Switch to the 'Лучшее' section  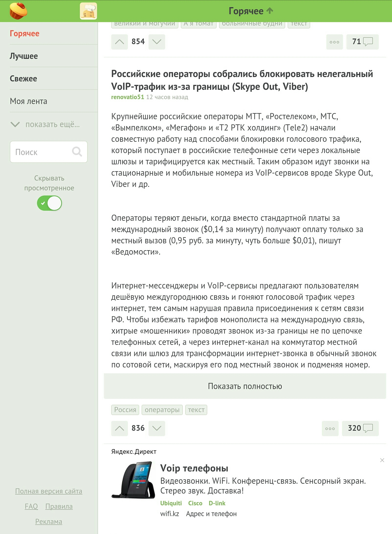point(24,56)
